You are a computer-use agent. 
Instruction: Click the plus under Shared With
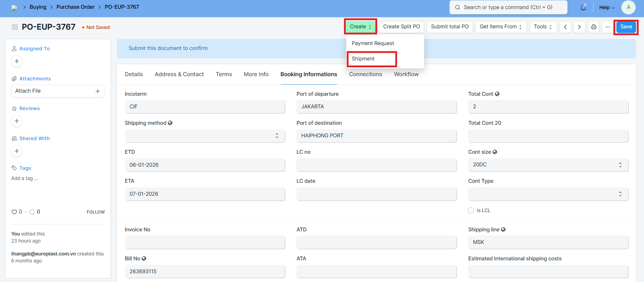pyautogui.click(x=17, y=151)
